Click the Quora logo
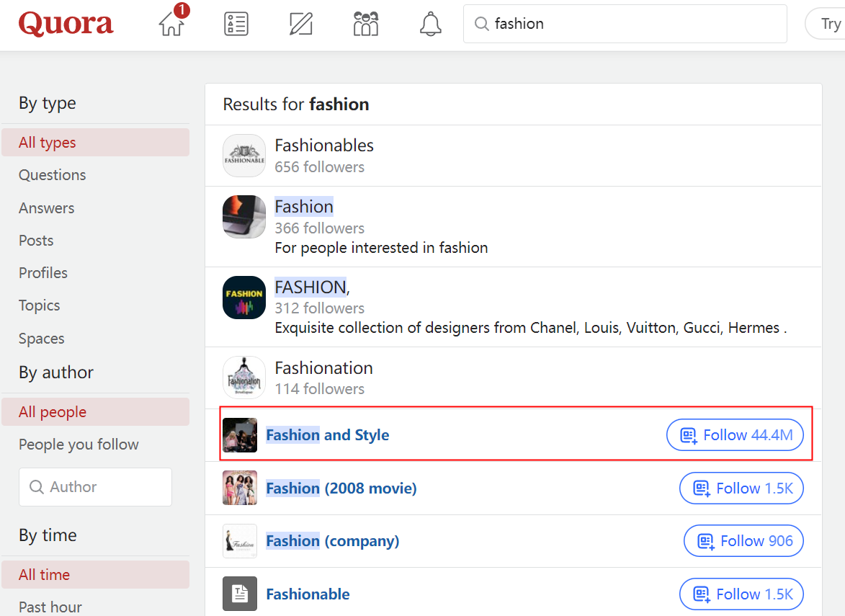Screen dimensions: 845x616 [66, 24]
